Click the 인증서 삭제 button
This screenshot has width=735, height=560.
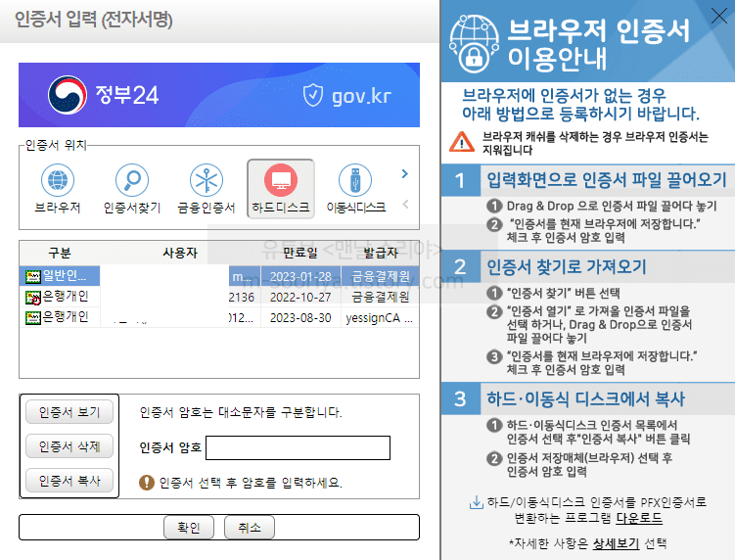coord(69,446)
